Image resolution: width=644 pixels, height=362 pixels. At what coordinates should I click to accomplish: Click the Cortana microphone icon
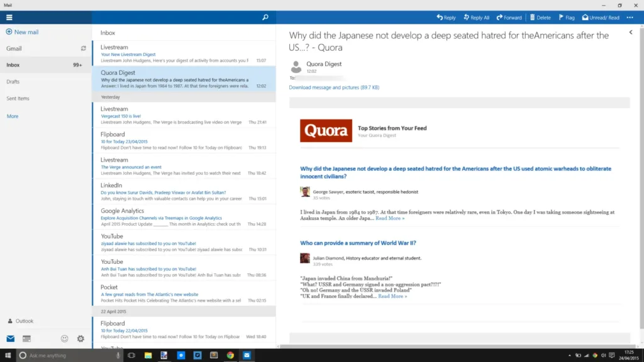tap(118, 356)
